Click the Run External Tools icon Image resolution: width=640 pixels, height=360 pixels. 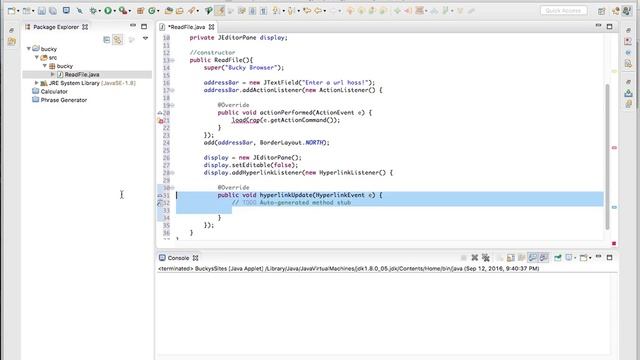[x=122, y=11]
